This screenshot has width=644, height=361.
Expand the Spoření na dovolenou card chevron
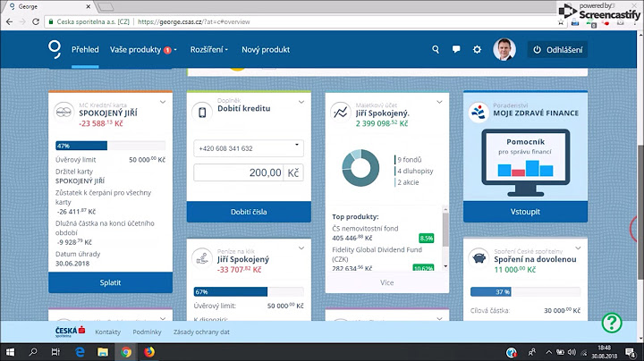(x=578, y=248)
